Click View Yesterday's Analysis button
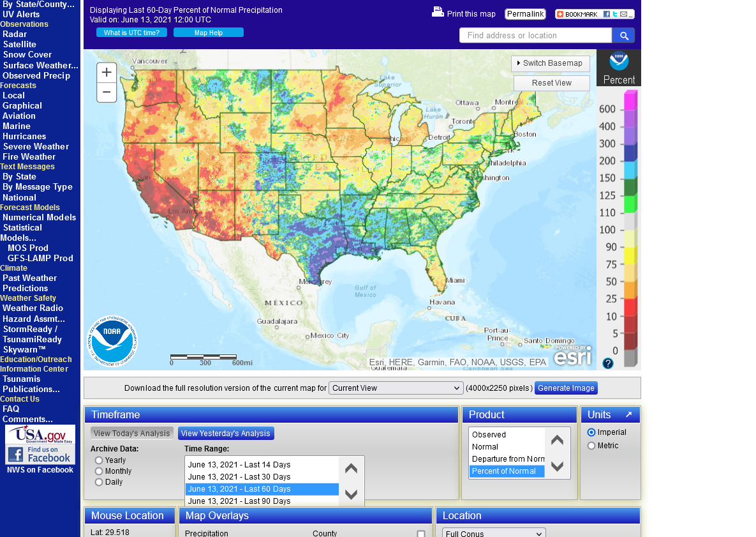 (x=226, y=434)
